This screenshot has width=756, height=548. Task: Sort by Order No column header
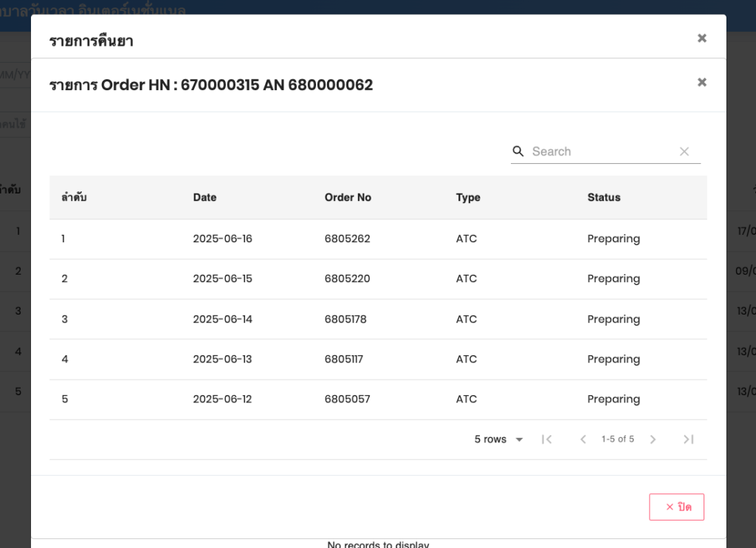click(x=348, y=197)
